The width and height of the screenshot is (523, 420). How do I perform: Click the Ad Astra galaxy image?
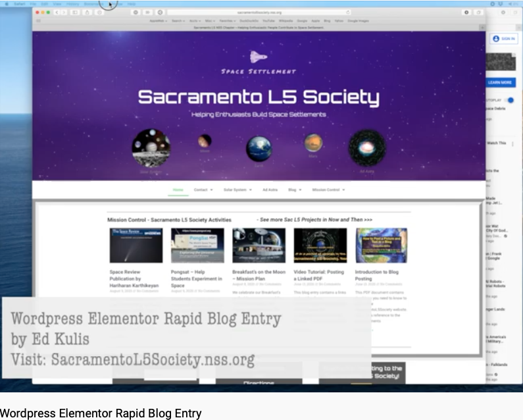pyautogui.click(x=367, y=148)
